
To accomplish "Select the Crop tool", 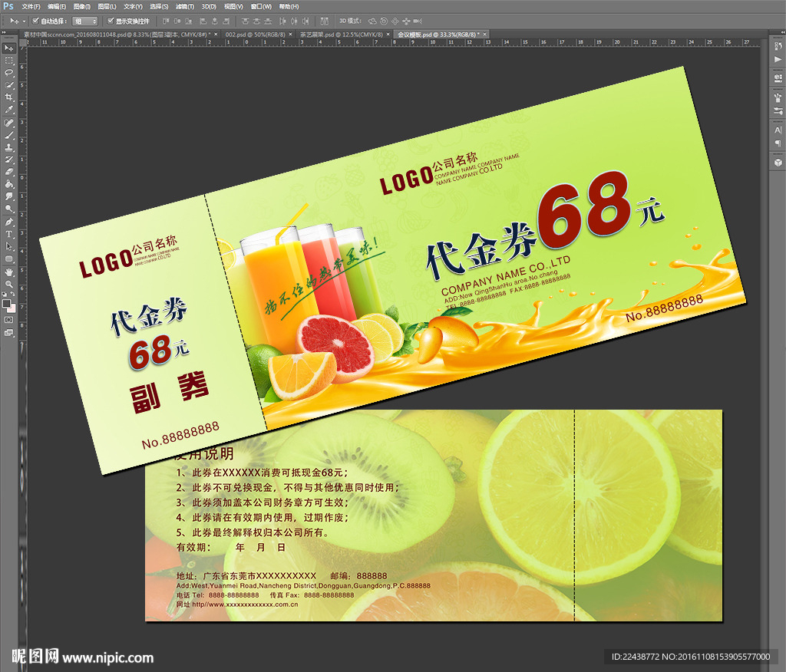I will [x=9, y=97].
